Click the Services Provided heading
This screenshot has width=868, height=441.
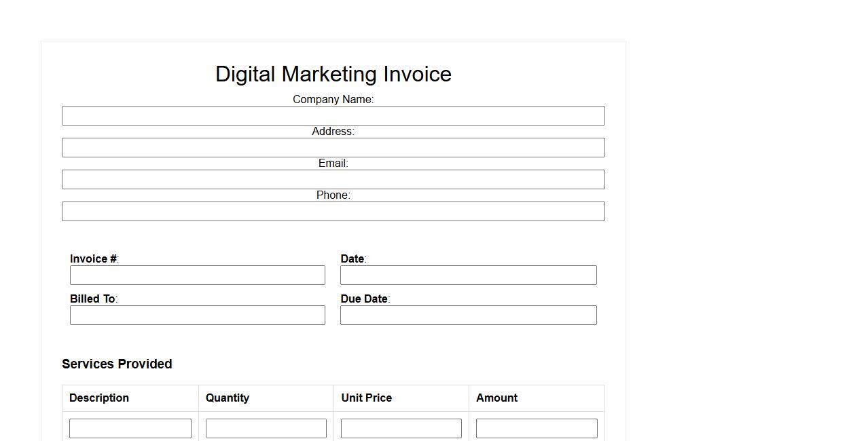coord(117,364)
